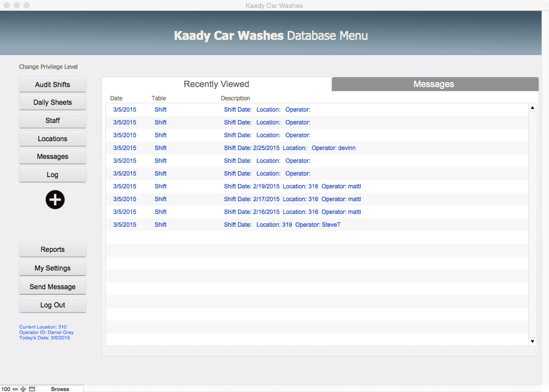The width and height of the screenshot is (549, 392).
Task: Click the Description column header
Action: point(235,98)
